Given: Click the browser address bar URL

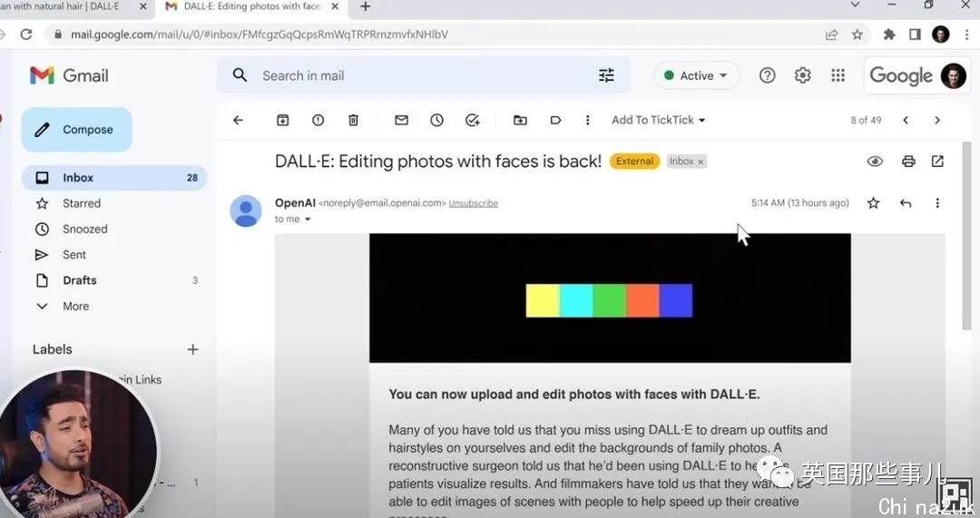Looking at the screenshot, I should (x=259, y=34).
